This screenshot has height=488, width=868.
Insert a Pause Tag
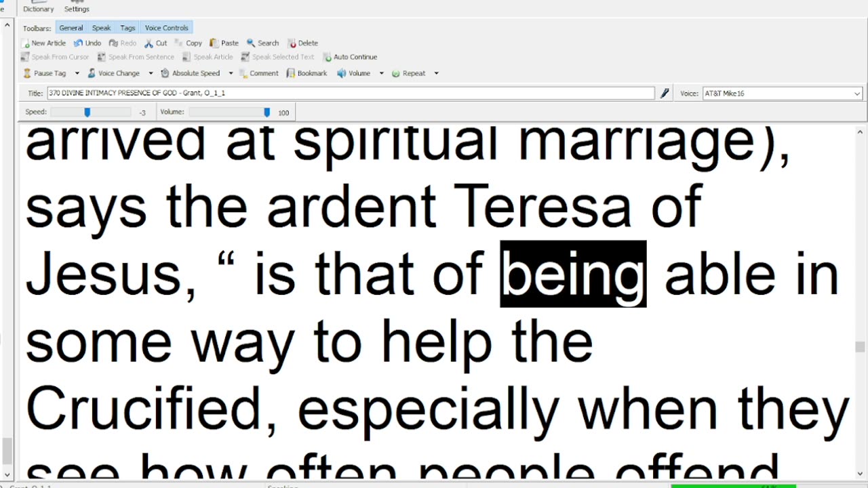pyautogui.click(x=45, y=73)
